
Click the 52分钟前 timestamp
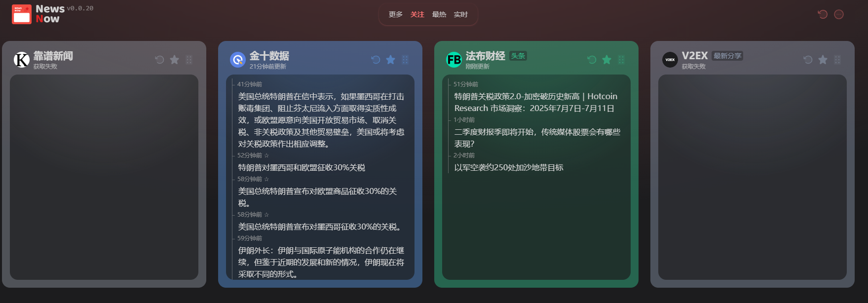(250, 155)
